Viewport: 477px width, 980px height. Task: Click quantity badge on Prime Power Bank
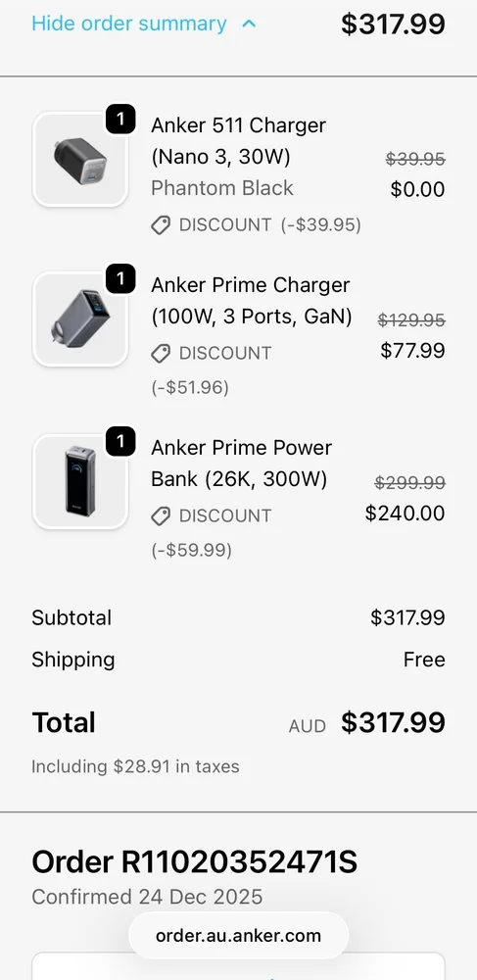[120, 441]
